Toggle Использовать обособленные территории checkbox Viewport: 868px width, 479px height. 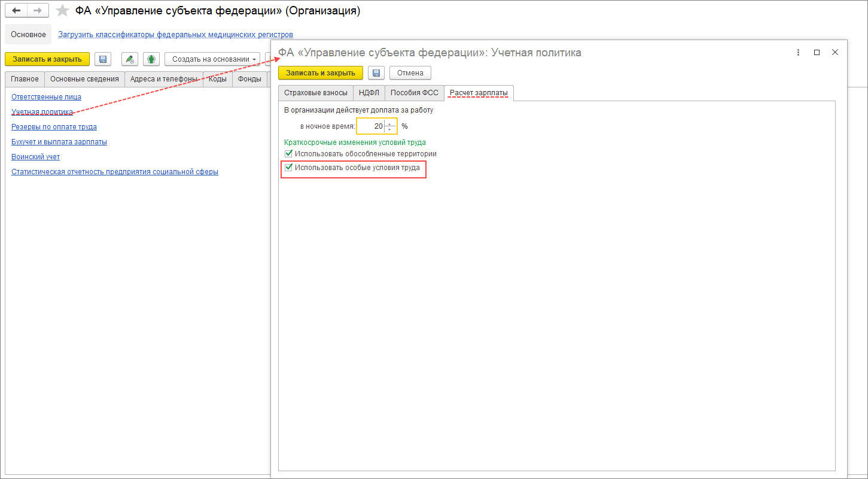click(x=289, y=154)
